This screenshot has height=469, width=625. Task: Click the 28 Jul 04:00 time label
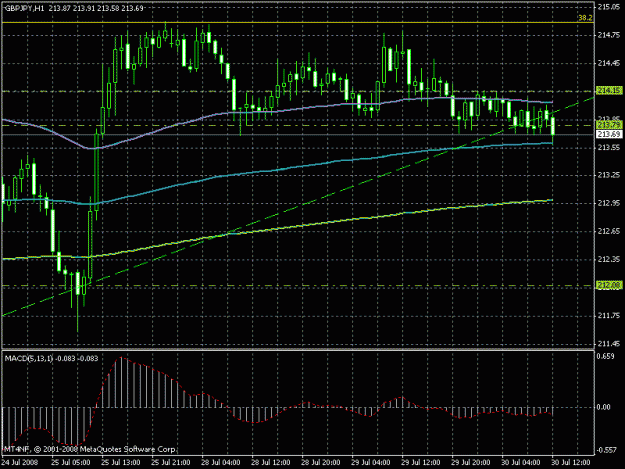tap(221, 463)
